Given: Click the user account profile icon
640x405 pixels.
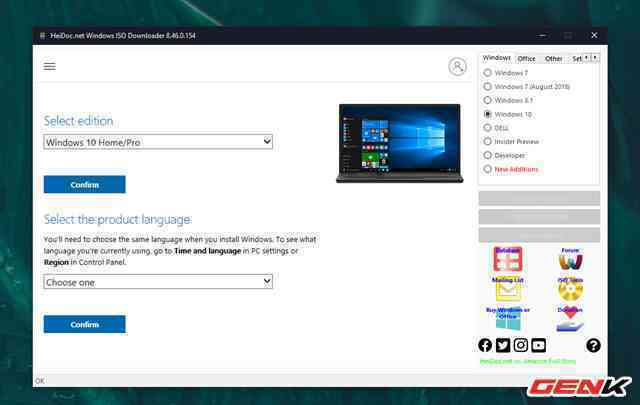Looking at the screenshot, I should pyautogui.click(x=457, y=66).
